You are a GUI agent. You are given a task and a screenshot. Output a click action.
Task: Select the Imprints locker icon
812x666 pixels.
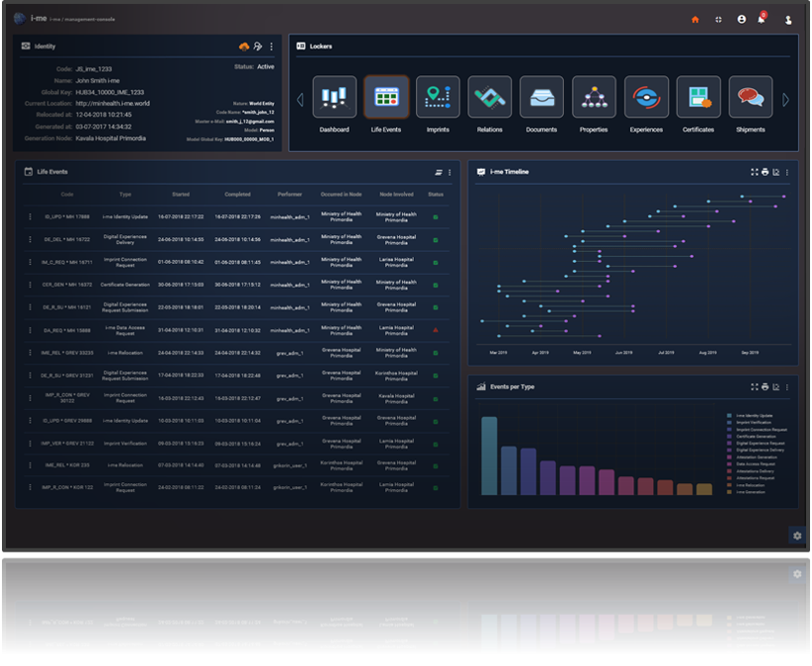coord(438,98)
